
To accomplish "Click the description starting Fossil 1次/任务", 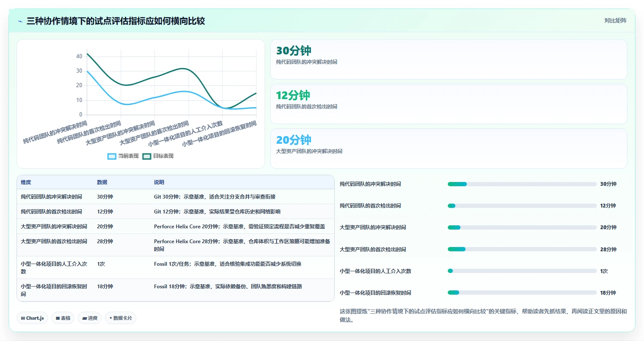I will [x=227, y=264].
